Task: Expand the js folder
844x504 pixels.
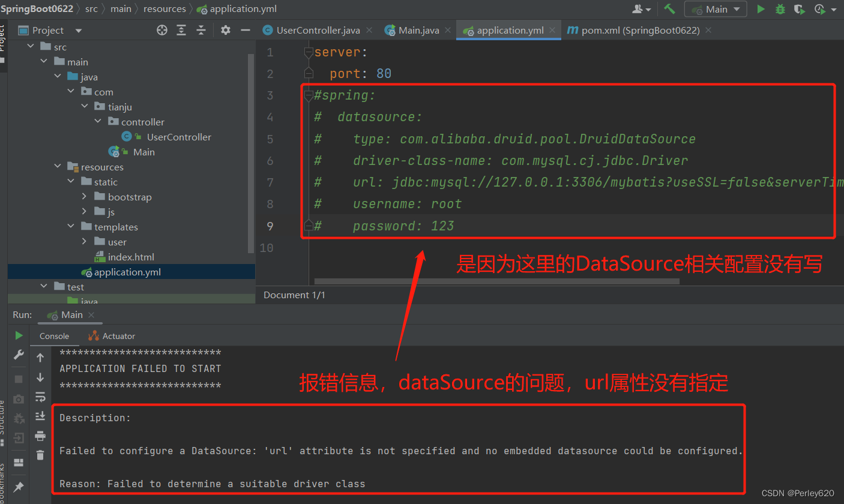Action: [x=85, y=212]
